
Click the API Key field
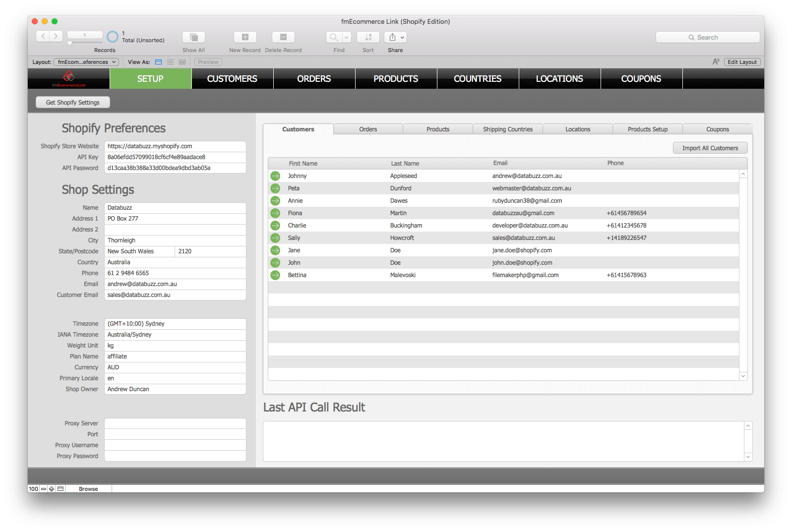(x=175, y=157)
